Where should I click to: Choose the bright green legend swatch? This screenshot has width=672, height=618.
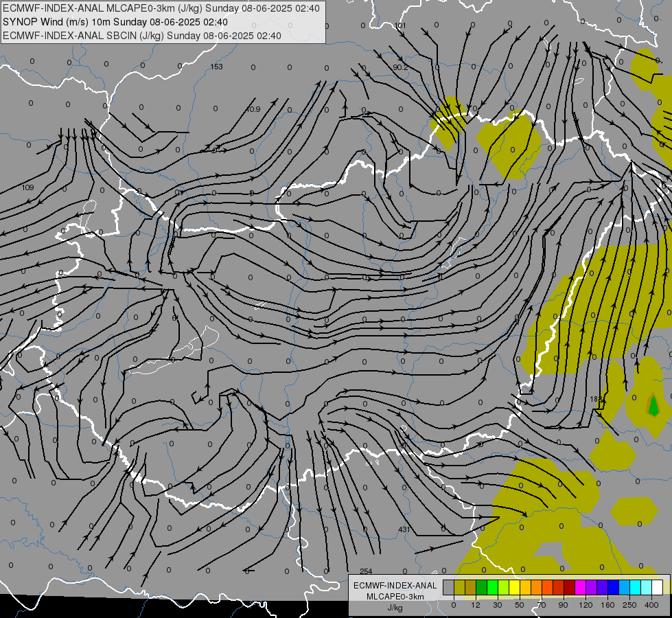tap(492, 587)
